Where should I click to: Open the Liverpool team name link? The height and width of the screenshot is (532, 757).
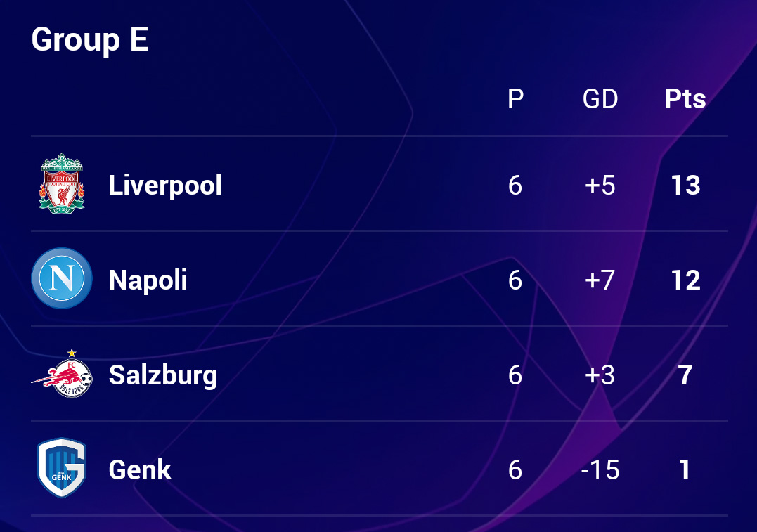tap(165, 186)
